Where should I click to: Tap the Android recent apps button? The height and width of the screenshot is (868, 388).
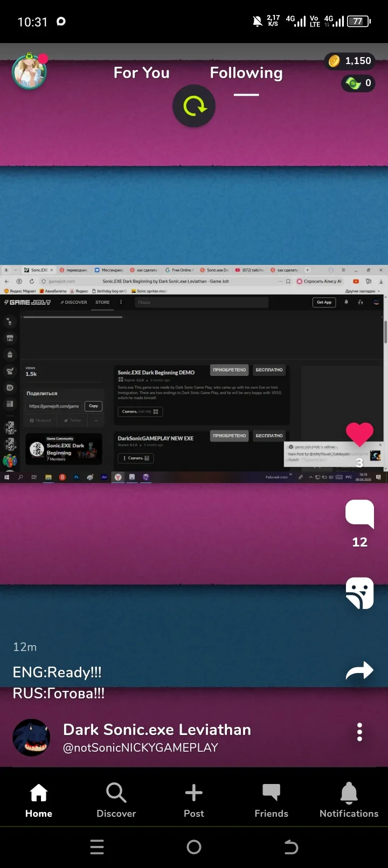pyautogui.click(x=97, y=847)
